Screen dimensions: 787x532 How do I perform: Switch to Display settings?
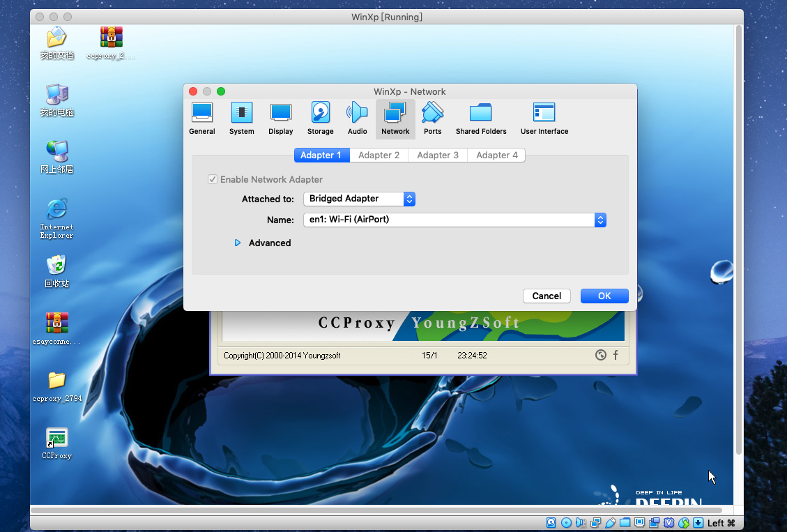(280, 119)
